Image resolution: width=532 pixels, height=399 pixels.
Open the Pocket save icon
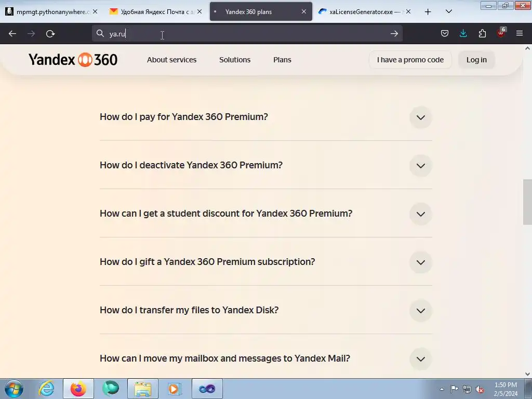click(445, 33)
